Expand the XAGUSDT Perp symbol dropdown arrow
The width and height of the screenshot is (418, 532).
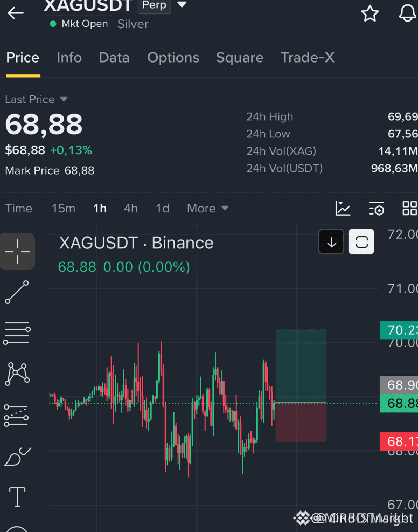point(182,5)
